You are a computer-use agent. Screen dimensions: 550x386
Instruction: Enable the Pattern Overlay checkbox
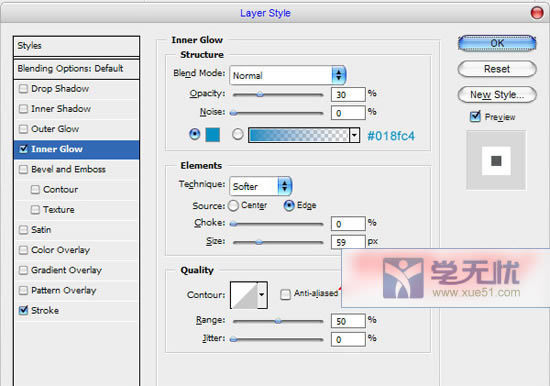23,291
